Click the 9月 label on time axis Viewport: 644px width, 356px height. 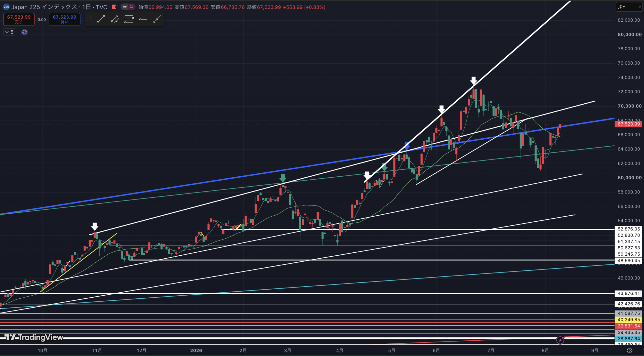coord(594,350)
